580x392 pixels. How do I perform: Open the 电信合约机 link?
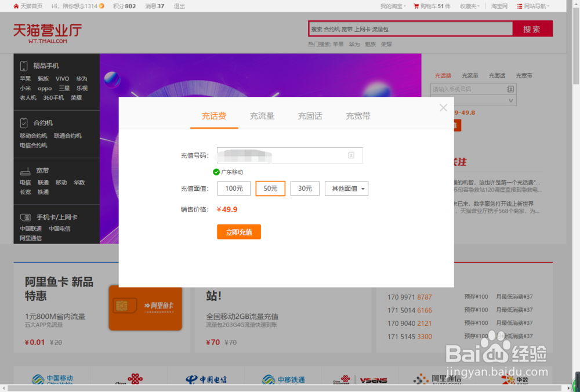[x=33, y=146]
